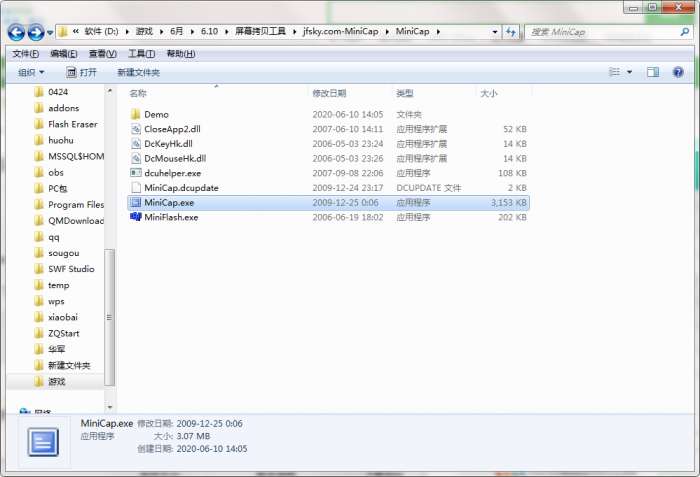Expand the arrow after MiniCap breadcrumb
This screenshot has height=477, width=700.
point(438,32)
